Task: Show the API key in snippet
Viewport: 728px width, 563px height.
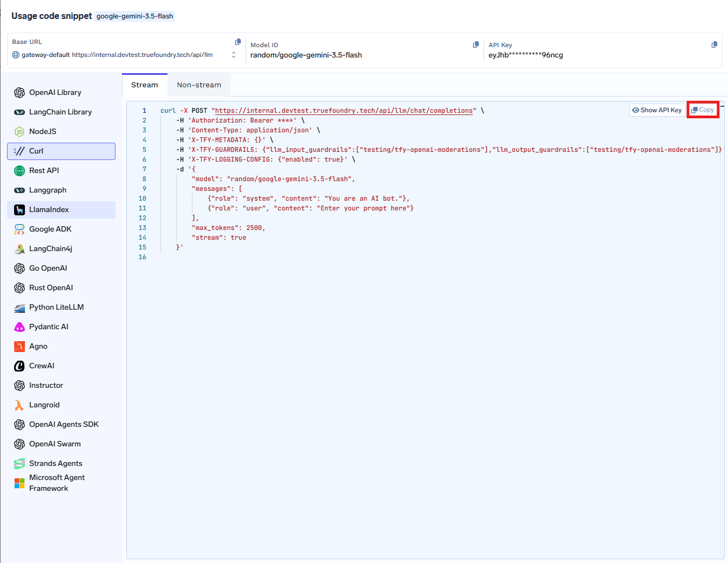Action: (656, 110)
